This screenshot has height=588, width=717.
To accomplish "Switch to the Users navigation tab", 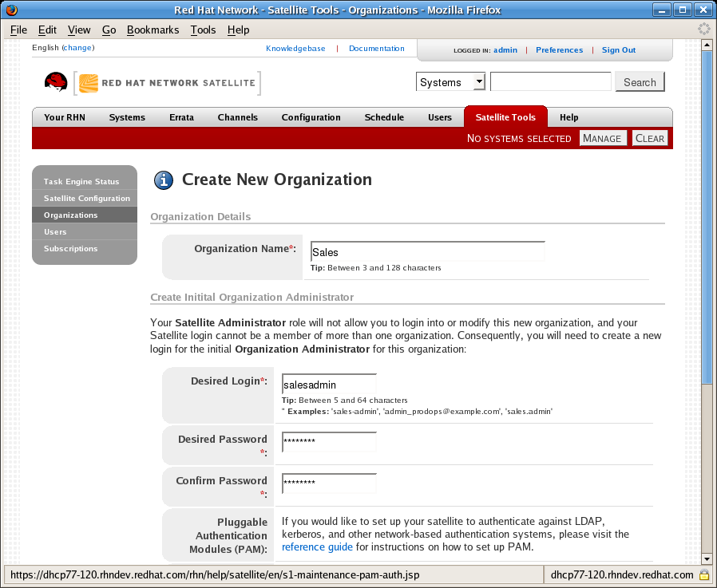I will click(x=440, y=117).
